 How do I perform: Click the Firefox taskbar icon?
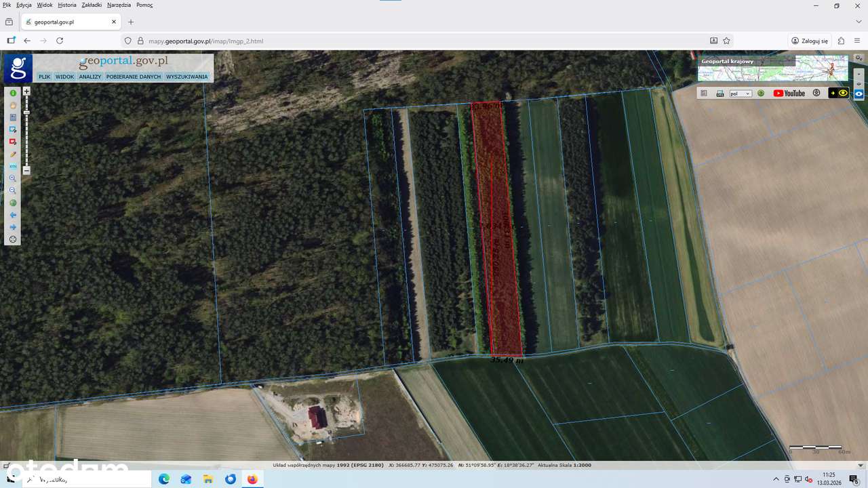click(252, 479)
